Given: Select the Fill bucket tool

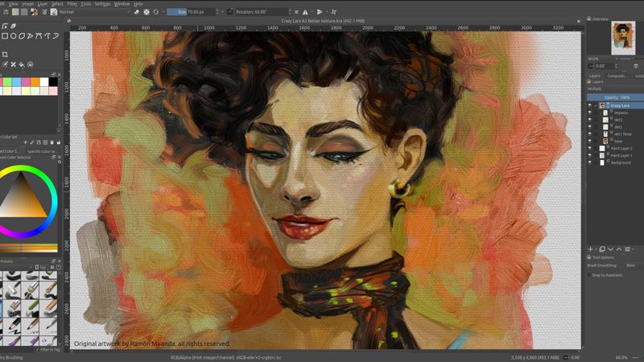Looking at the screenshot, I should (22, 64).
